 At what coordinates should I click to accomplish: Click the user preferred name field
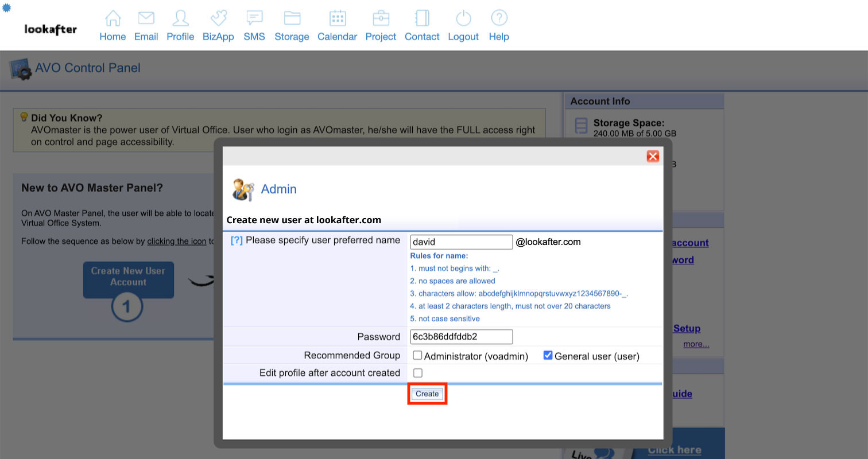[x=461, y=242]
